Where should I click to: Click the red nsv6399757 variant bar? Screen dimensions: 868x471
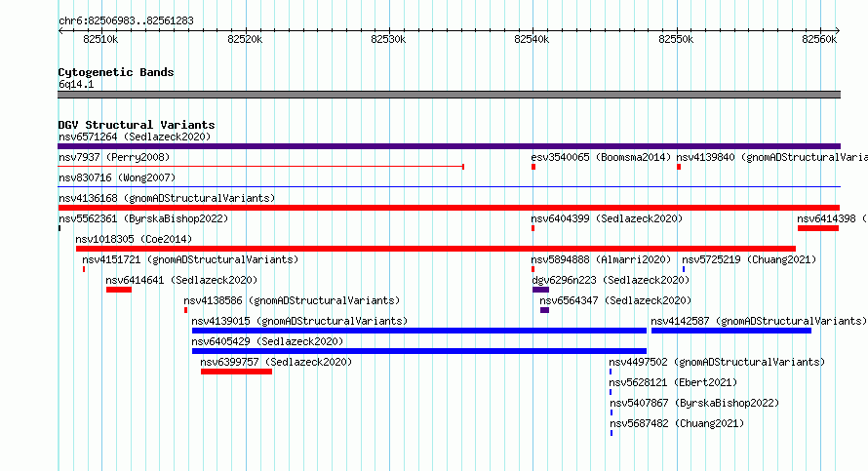coord(236,372)
